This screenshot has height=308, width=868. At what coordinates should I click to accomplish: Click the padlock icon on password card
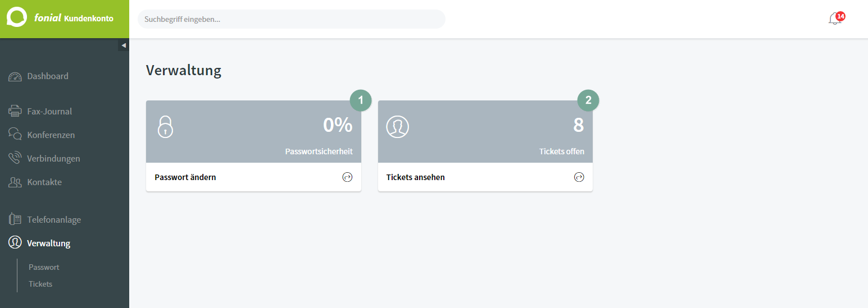click(165, 127)
